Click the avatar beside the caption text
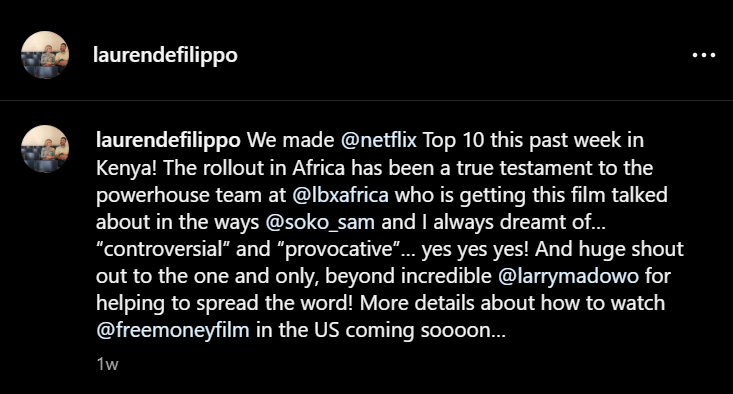 click(x=45, y=149)
